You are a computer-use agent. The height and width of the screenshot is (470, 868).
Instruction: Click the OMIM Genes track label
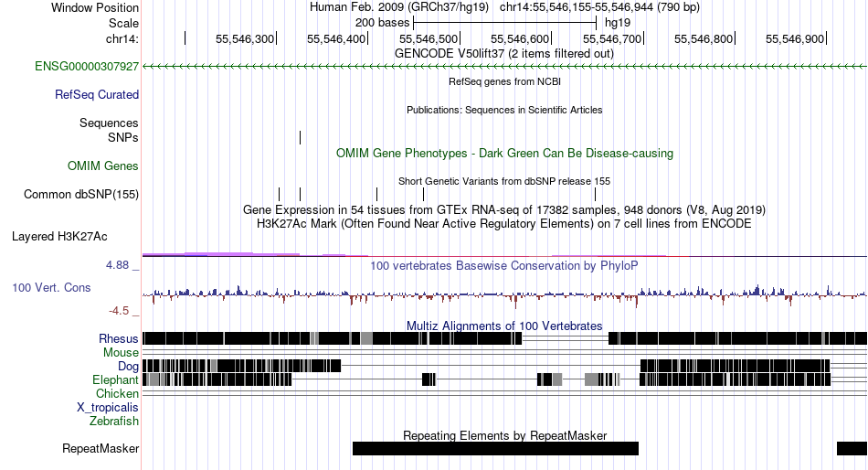click(103, 166)
